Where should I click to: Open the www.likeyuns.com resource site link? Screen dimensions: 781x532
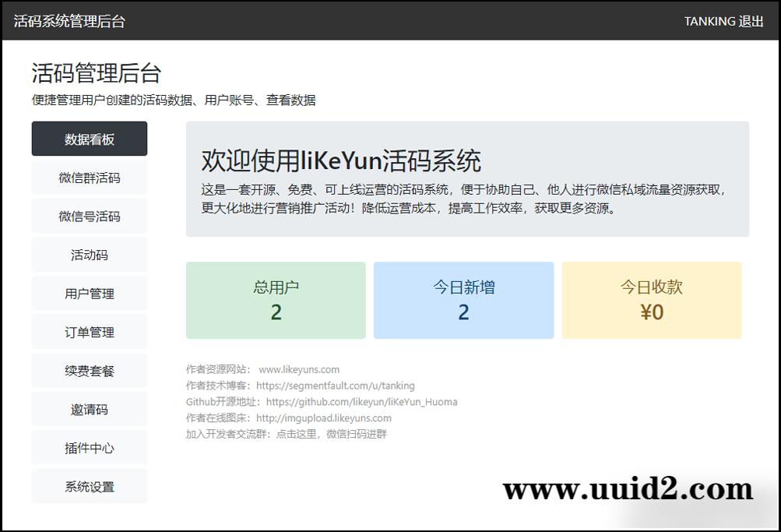coord(299,370)
